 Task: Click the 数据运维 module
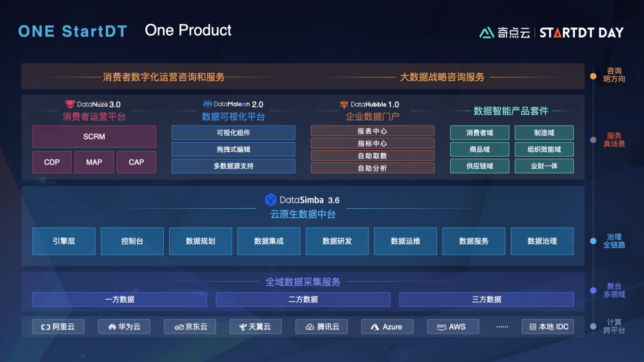[x=406, y=241]
